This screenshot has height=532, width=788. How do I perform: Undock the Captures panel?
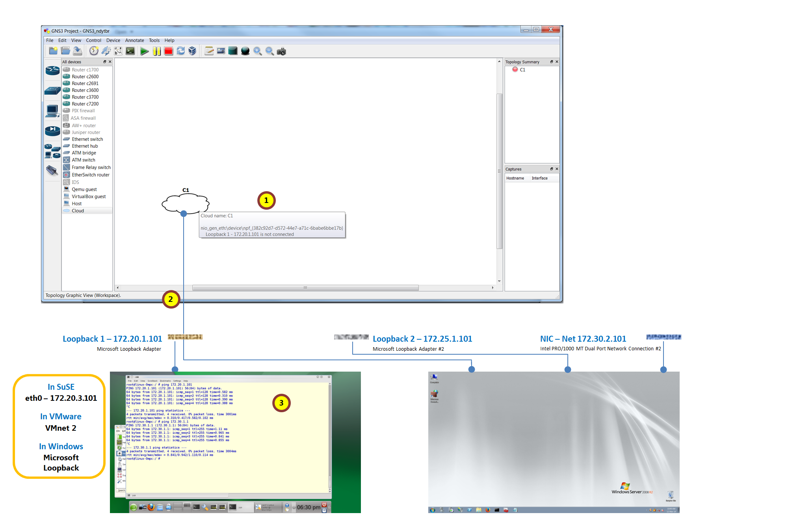pyautogui.click(x=551, y=169)
